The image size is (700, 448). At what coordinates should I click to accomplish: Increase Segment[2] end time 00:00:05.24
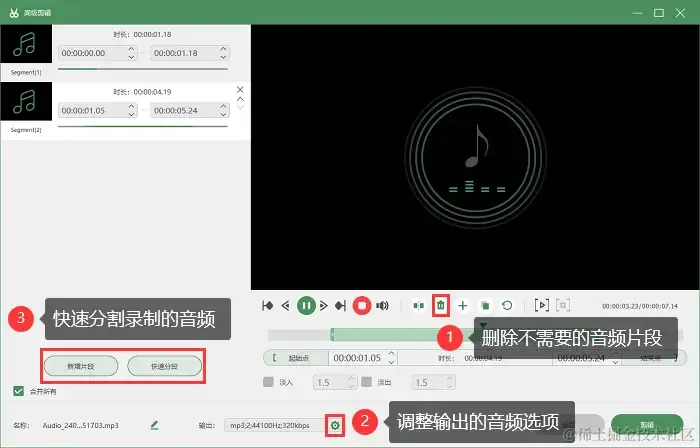tap(223, 107)
